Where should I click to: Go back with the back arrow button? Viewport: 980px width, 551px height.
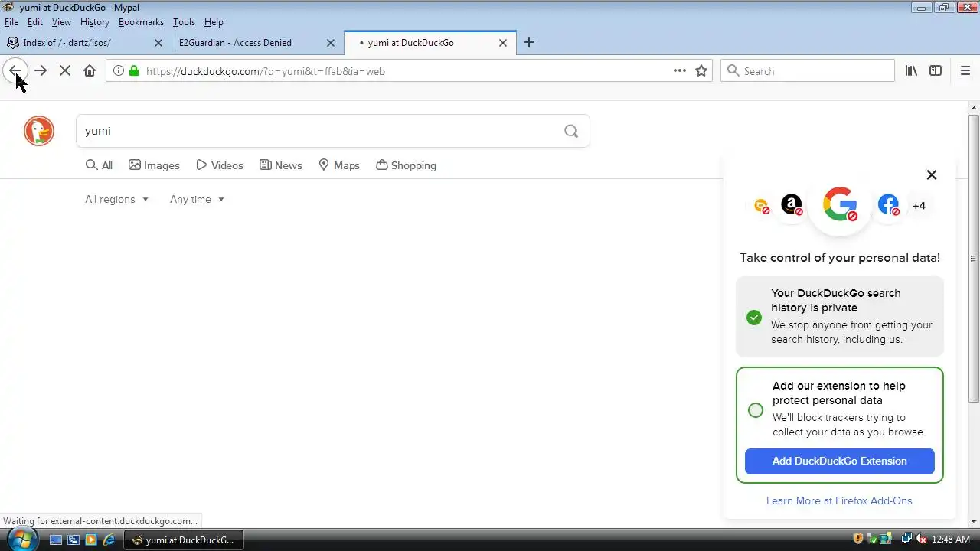point(15,70)
